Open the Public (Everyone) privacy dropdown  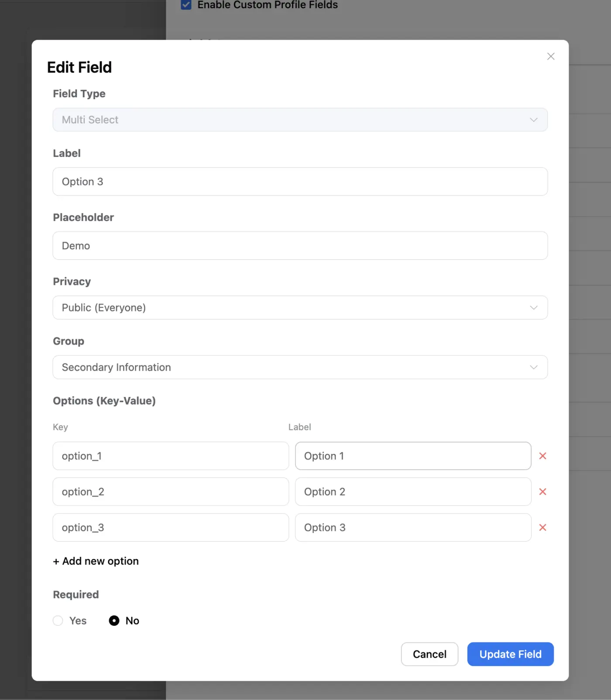(300, 307)
